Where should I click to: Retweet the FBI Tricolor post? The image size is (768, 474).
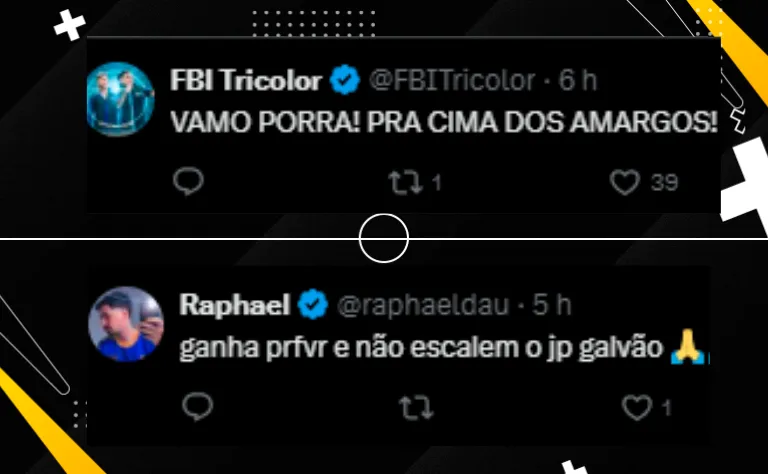[x=406, y=182]
